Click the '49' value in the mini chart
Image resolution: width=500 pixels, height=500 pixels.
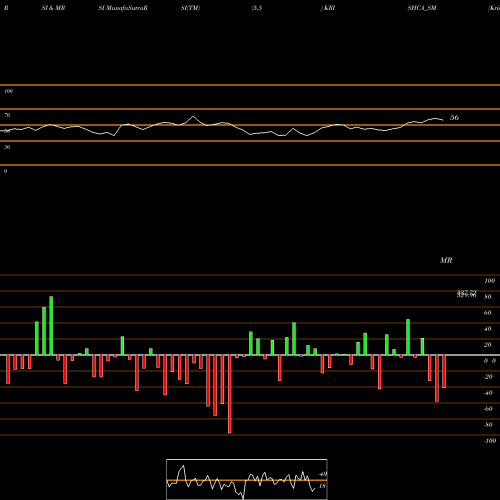[323, 474]
